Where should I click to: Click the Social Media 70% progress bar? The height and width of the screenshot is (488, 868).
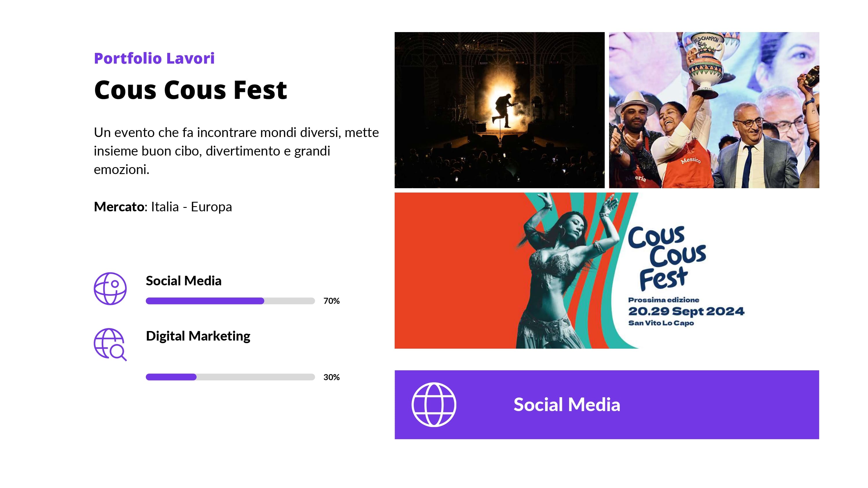tap(230, 301)
